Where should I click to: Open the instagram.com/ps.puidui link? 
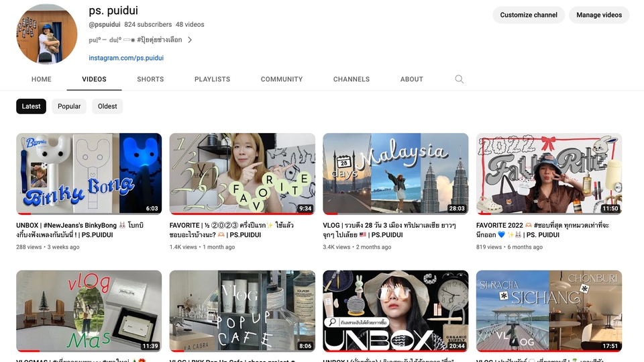126,58
